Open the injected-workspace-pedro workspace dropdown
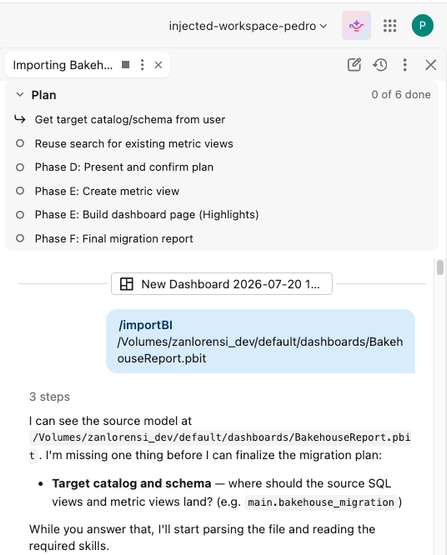Screen dimensions: 447x555 click(248, 26)
